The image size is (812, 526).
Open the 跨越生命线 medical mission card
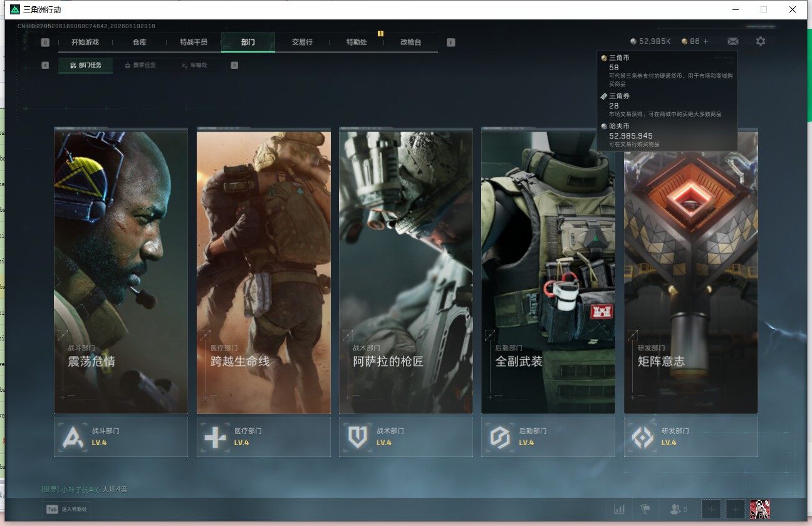263,272
